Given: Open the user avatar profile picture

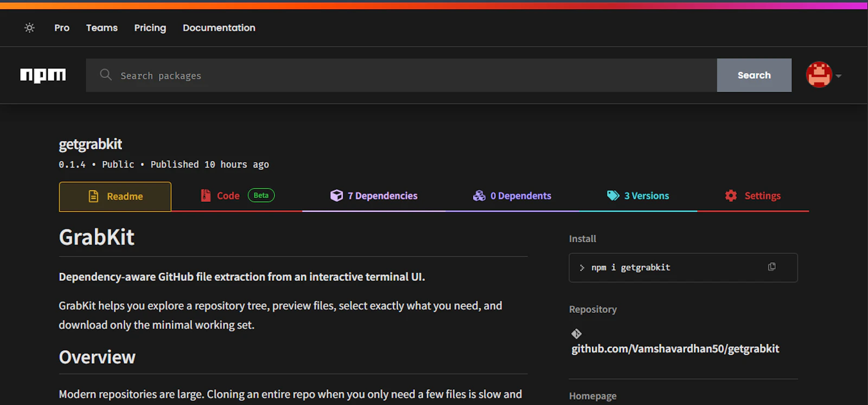Looking at the screenshot, I should point(819,75).
